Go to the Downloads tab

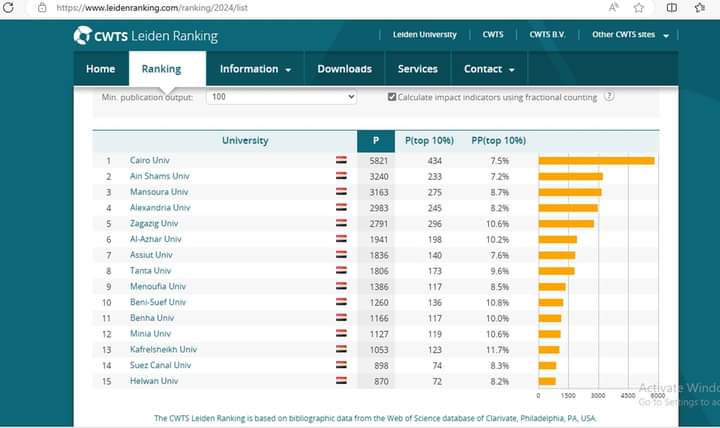coord(344,69)
